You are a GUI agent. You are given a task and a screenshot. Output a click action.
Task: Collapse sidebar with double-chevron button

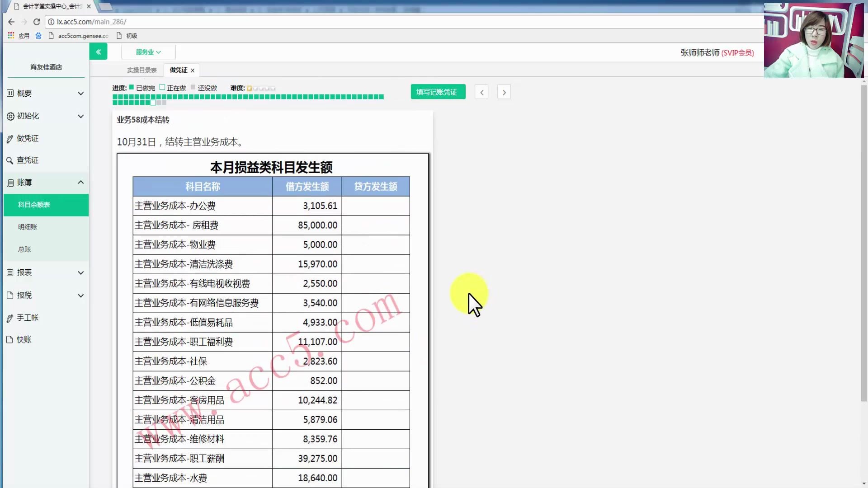click(x=98, y=52)
